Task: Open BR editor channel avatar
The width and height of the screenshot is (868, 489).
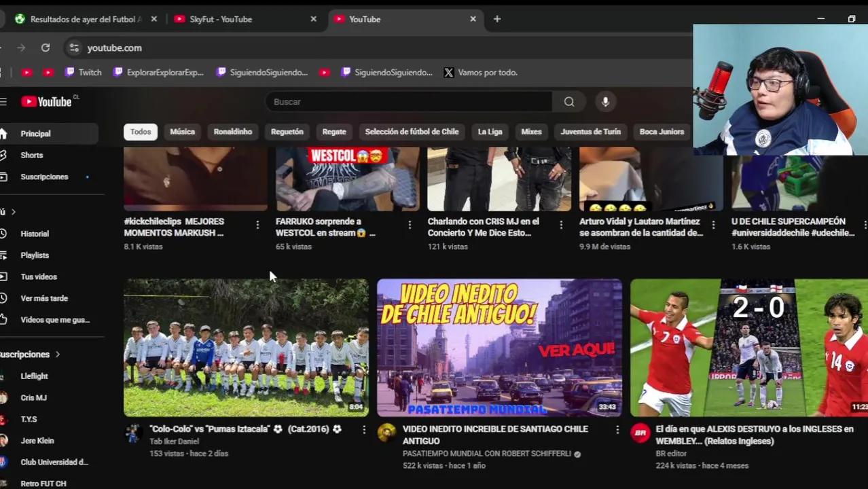Action: (x=640, y=433)
